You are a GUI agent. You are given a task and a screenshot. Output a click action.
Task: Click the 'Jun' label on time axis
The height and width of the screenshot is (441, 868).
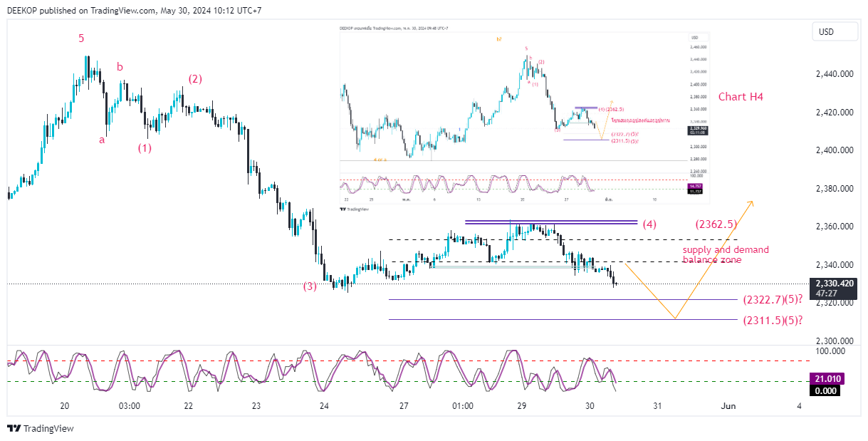click(728, 405)
